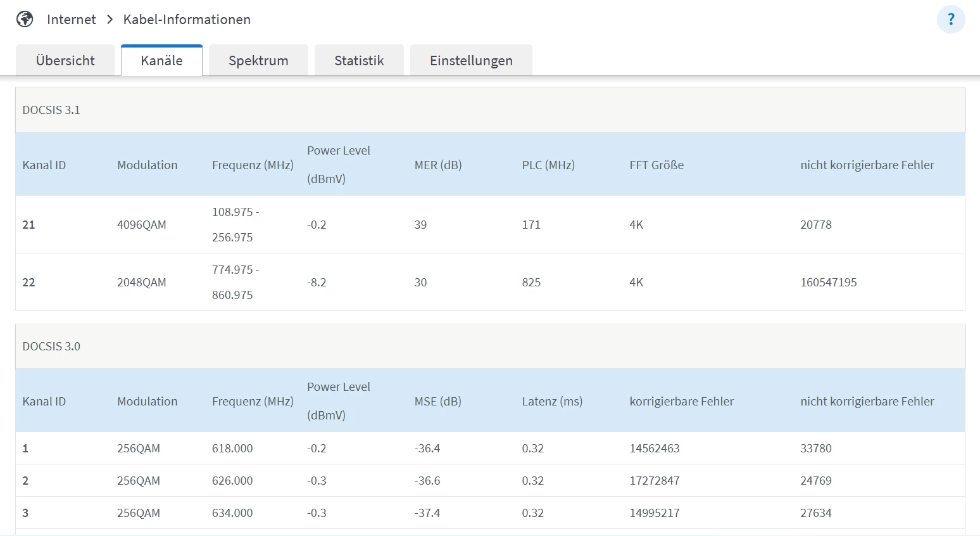The height and width of the screenshot is (536, 980).
Task: Click the 626.000 frequency cell
Action: (232, 481)
